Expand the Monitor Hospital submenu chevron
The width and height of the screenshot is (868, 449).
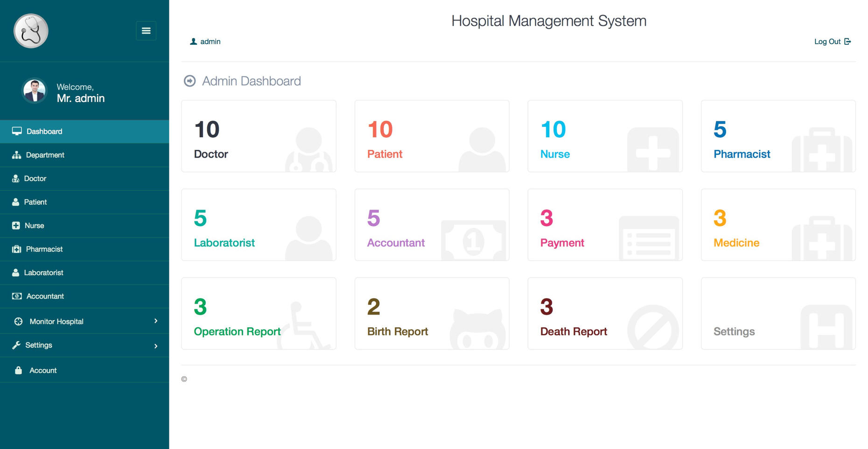[x=156, y=321]
